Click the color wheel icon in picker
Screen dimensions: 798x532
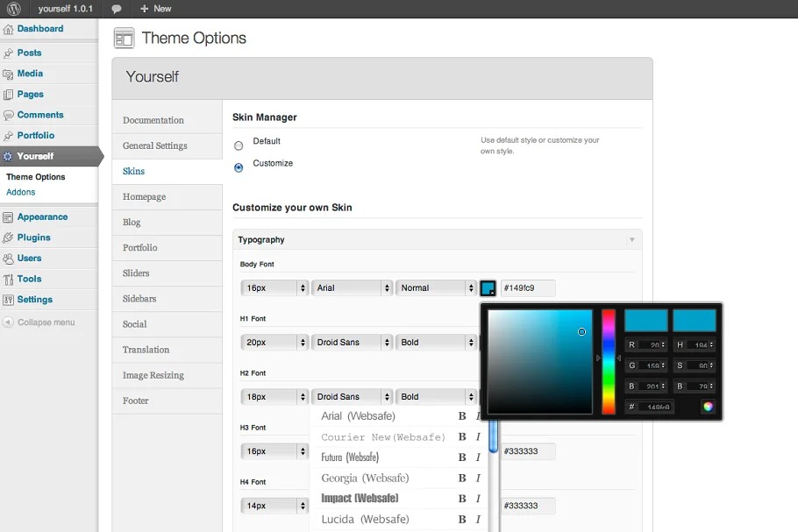click(x=708, y=407)
